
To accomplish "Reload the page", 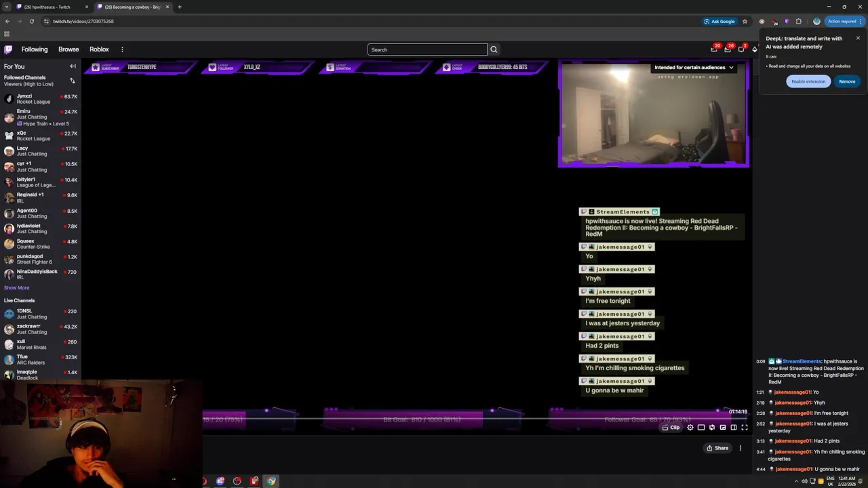I will pyautogui.click(x=31, y=21).
